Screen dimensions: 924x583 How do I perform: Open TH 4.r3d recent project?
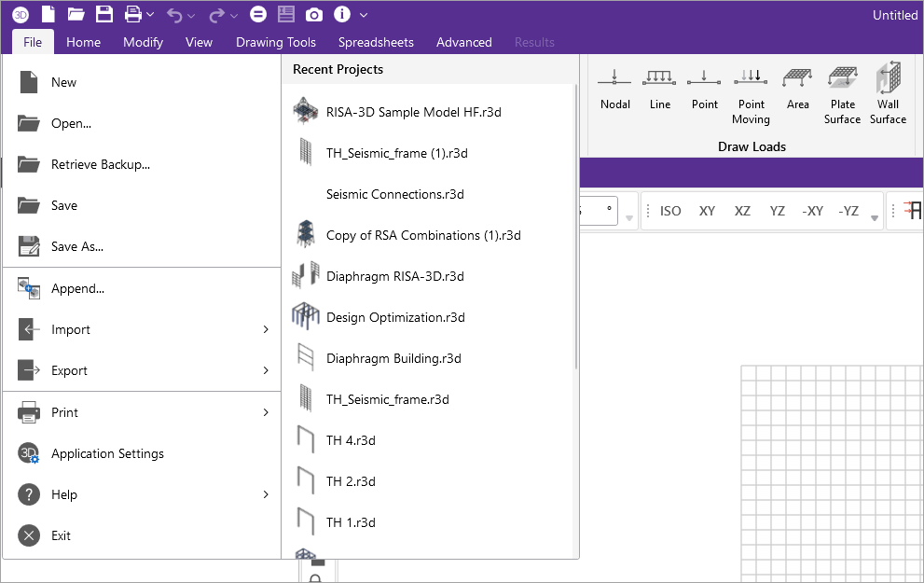(x=427, y=440)
